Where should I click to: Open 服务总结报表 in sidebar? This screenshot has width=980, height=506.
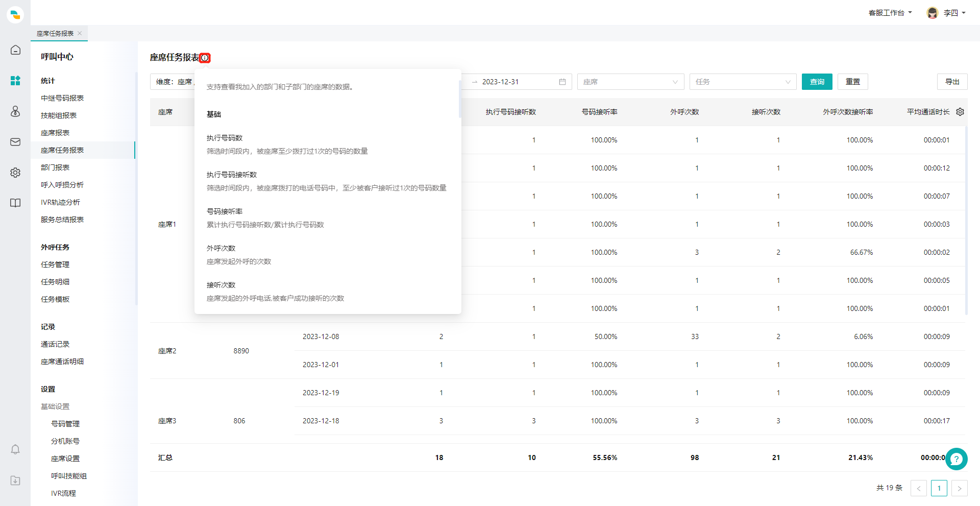point(62,220)
